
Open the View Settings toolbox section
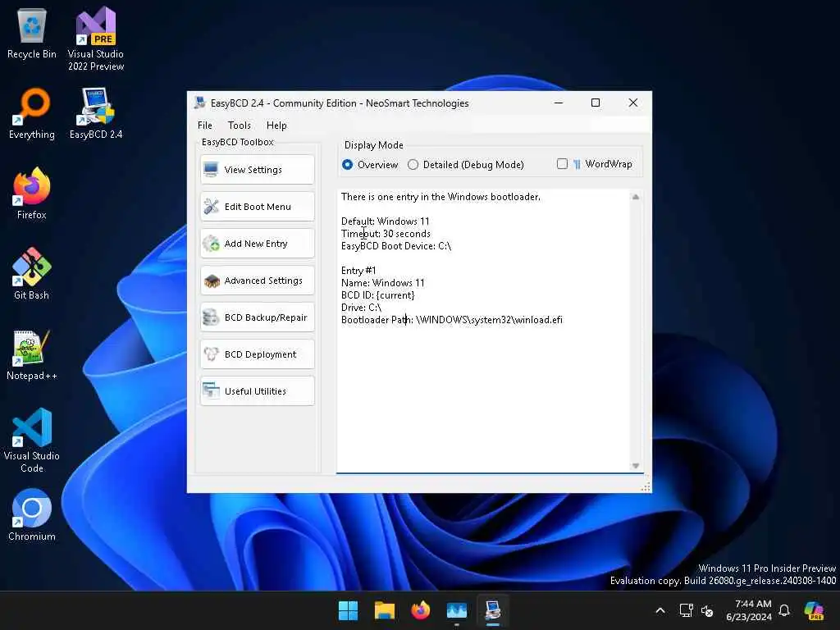click(x=258, y=170)
